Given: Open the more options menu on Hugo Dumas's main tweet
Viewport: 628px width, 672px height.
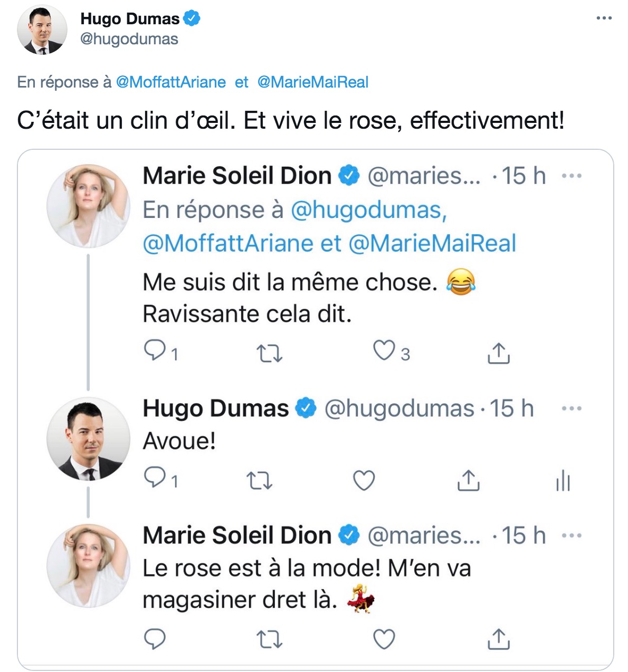Looking at the screenshot, I should (x=604, y=18).
